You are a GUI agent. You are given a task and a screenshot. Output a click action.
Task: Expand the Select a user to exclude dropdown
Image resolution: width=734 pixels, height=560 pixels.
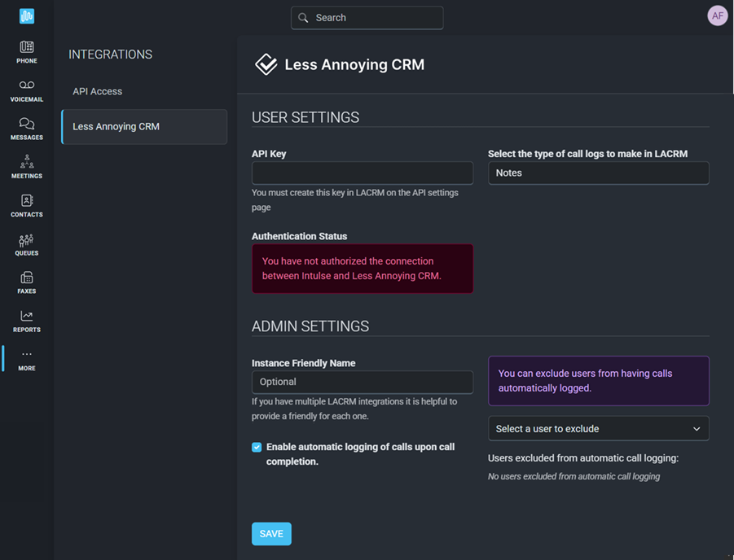tap(598, 429)
